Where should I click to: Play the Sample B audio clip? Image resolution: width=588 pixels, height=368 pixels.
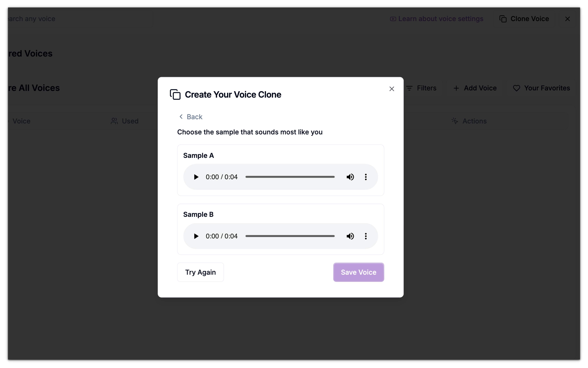196,236
